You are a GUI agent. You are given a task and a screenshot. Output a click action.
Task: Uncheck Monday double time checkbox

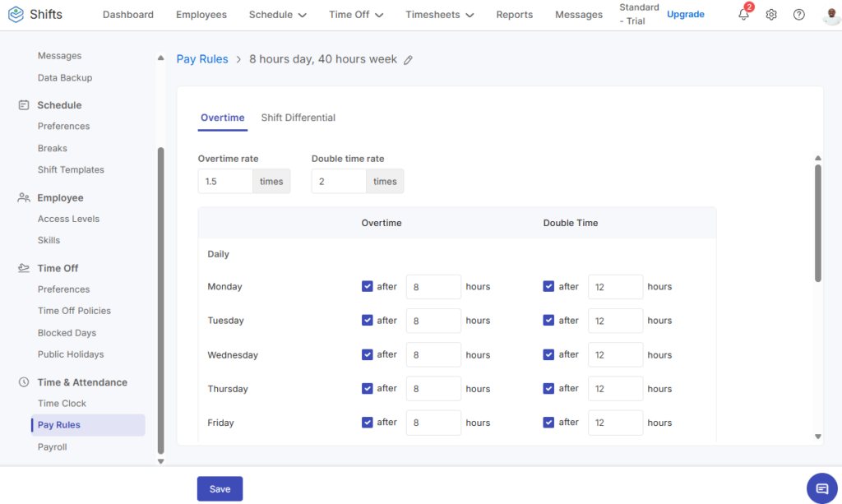click(548, 286)
